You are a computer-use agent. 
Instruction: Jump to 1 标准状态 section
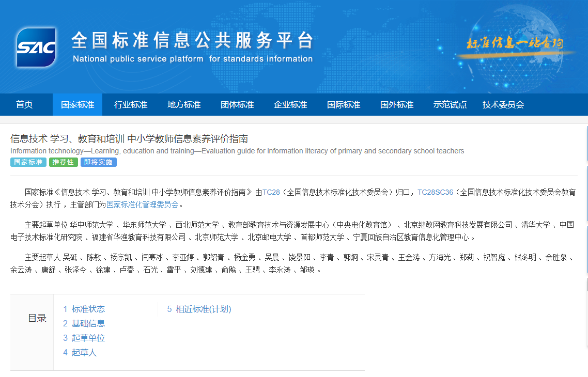(x=84, y=309)
